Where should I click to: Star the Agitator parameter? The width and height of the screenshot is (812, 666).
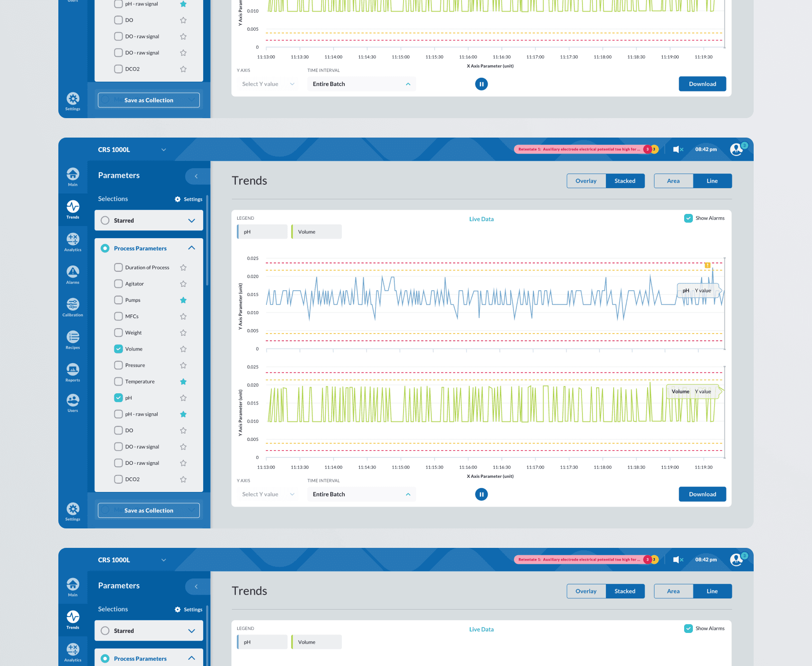pyautogui.click(x=183, y=284)
